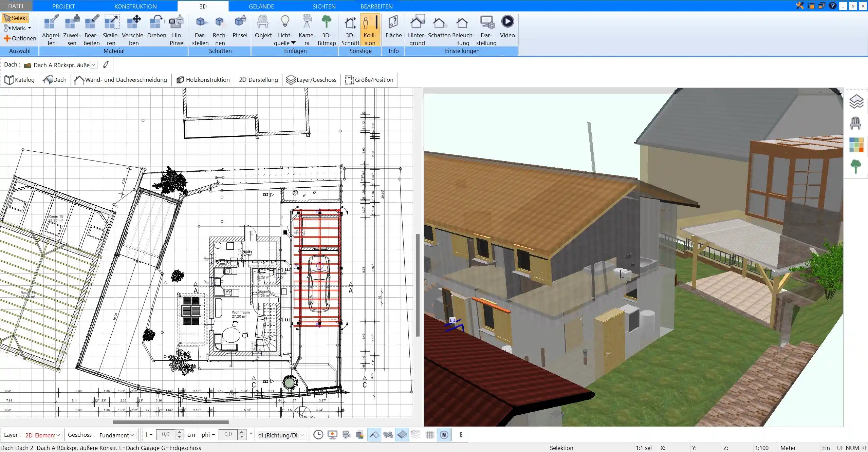Image resolution: width=868 pixels, height=452 pixels.
Task: Activate the Selekt selection tool
Action: pos(15,18)
